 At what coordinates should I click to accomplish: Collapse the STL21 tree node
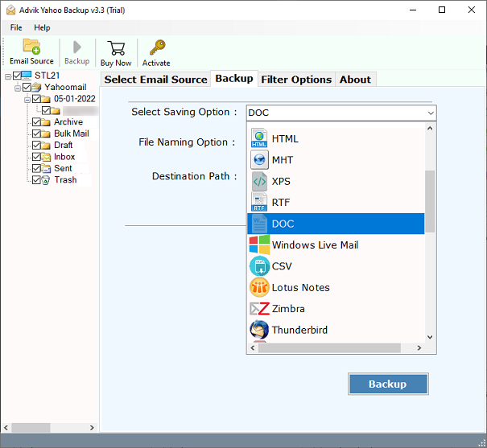point(8,76)
